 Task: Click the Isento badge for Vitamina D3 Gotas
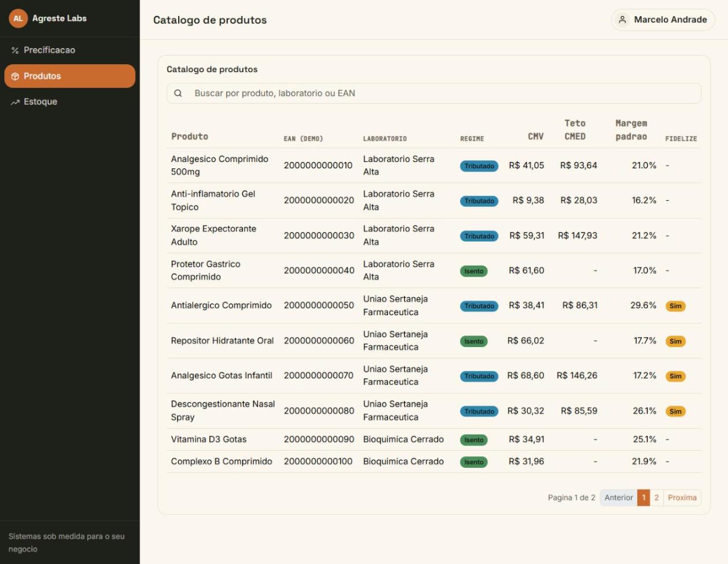point(474,440)
